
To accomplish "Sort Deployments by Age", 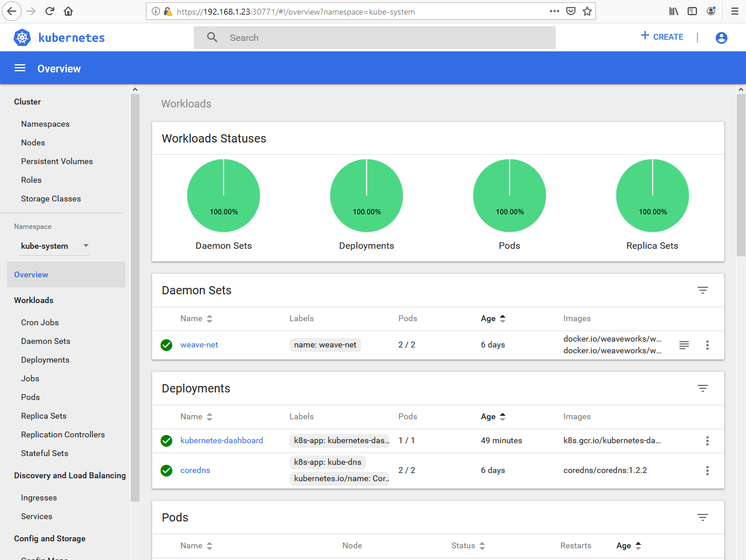I will (493, 416).
